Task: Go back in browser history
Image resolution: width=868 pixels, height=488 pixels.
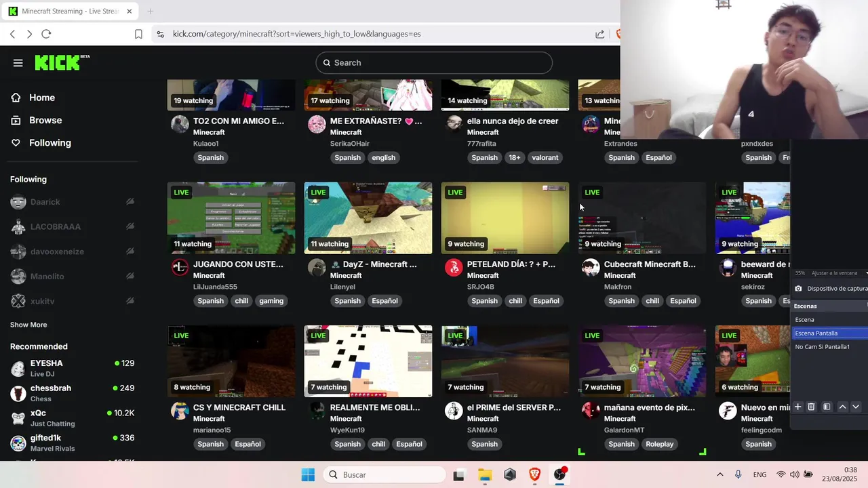Action: (12, 34)
